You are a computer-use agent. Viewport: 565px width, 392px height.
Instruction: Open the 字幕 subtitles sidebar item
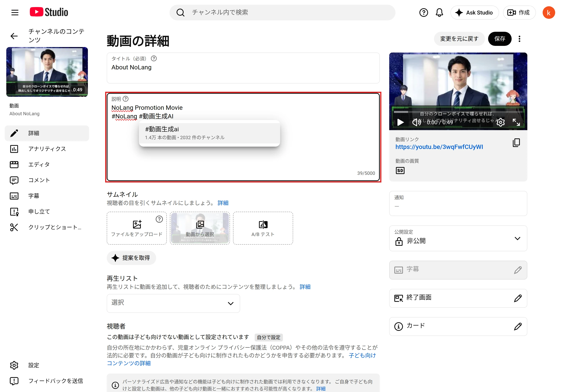click(x=47, y=196)
